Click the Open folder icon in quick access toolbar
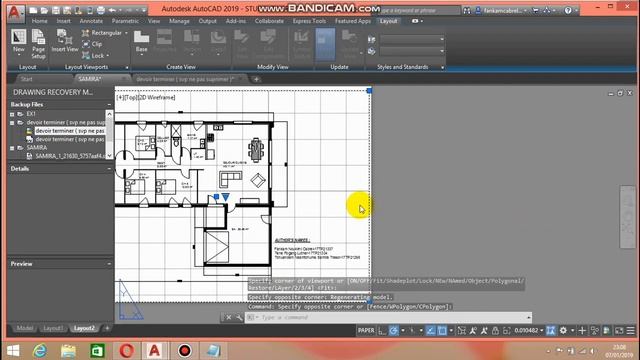The width and height of the screenshot is (640, 360). click(44, 10)
